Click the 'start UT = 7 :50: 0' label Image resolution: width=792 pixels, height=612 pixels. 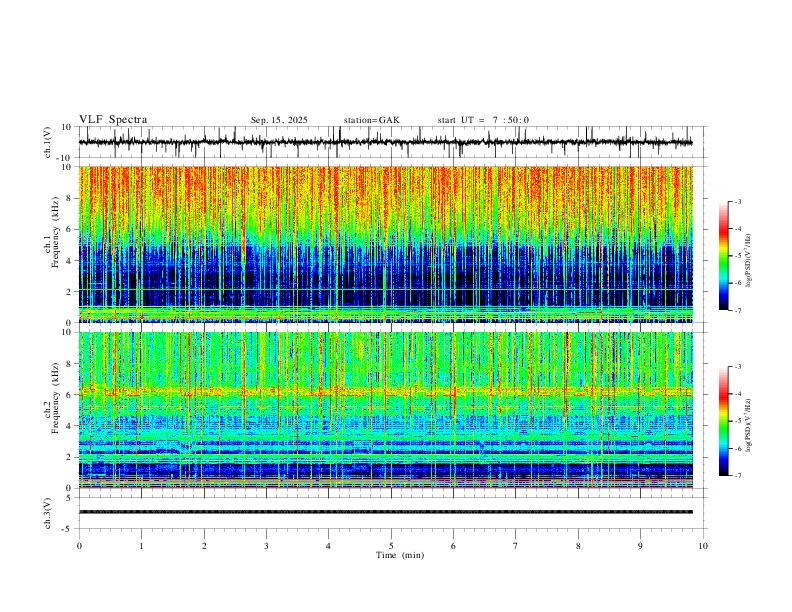483,120
